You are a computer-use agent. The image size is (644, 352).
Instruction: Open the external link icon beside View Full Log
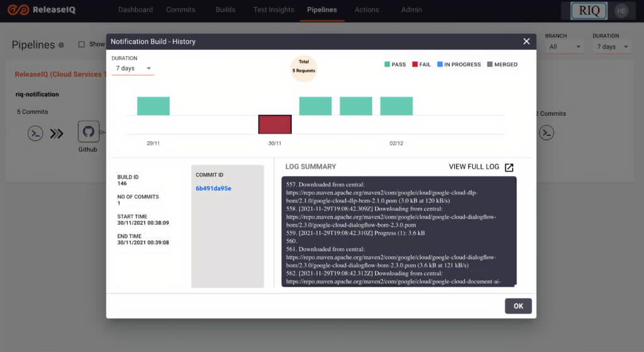[509, 167]
